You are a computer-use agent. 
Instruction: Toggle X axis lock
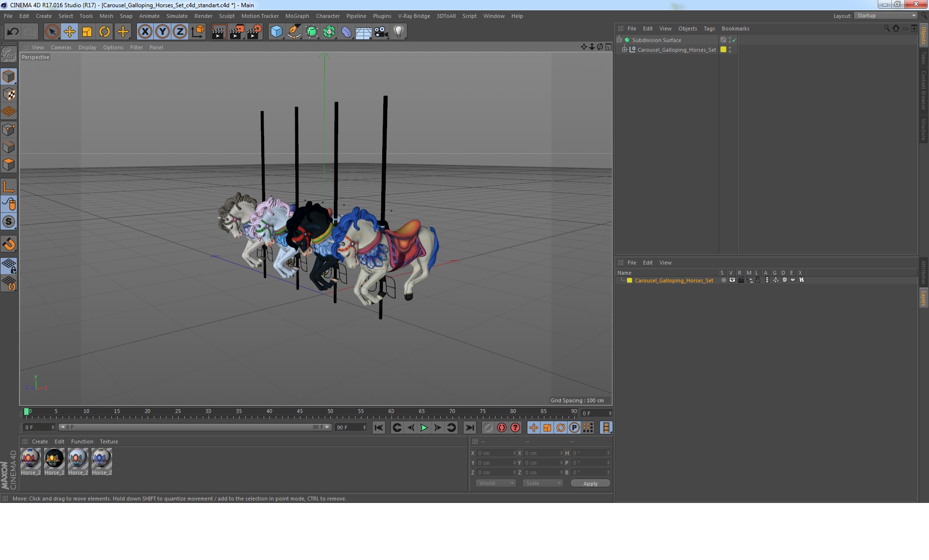pos(145,32)
